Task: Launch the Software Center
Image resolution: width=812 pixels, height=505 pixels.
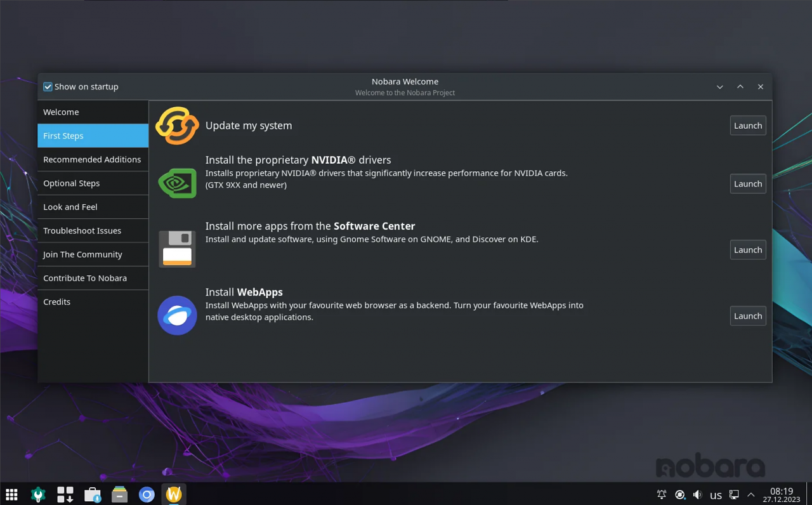Action: pos(748,250)
